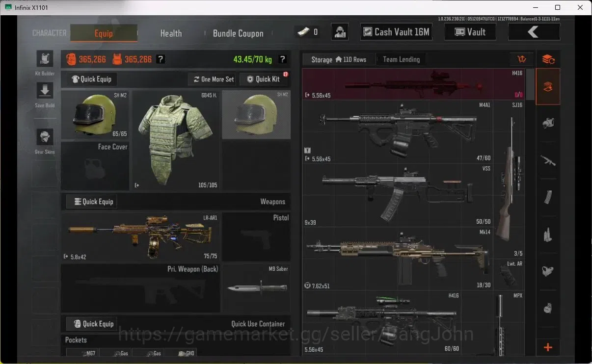Click the empty Face Cover slot

pos(95,166)
